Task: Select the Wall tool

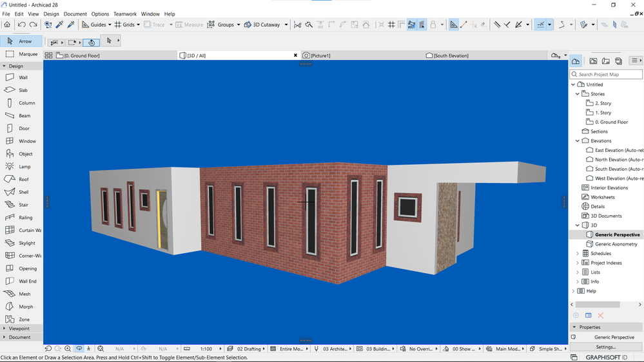Action: (23, 77)
